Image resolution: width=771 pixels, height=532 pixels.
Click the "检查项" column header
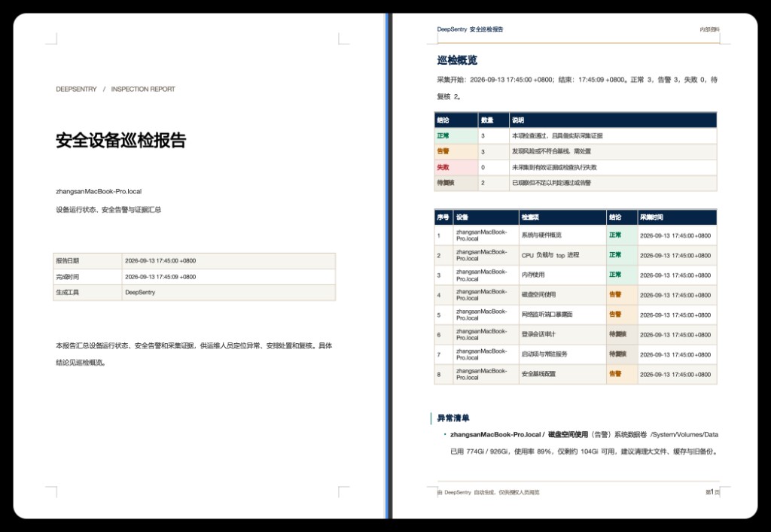(562, 217)
